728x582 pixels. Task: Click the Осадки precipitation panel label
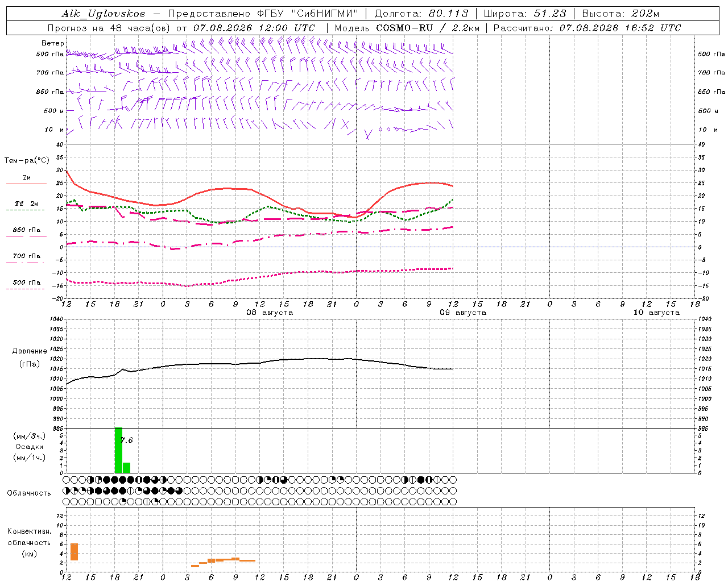pos(30,447)
